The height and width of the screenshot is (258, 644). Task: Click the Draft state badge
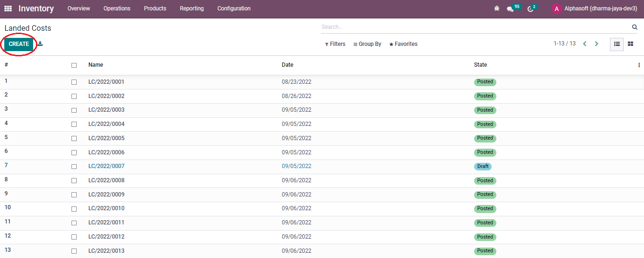pyautogui.click(x=483, y=167)
